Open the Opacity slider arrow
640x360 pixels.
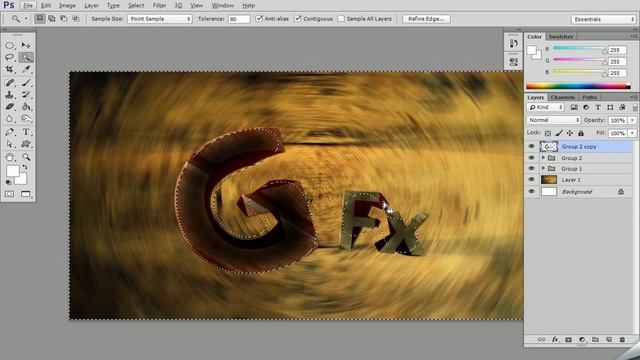coord(632,120)
